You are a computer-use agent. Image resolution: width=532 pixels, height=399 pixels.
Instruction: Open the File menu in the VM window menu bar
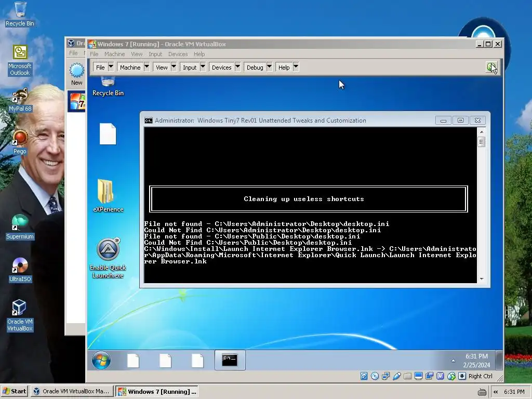tap(94, 54)
